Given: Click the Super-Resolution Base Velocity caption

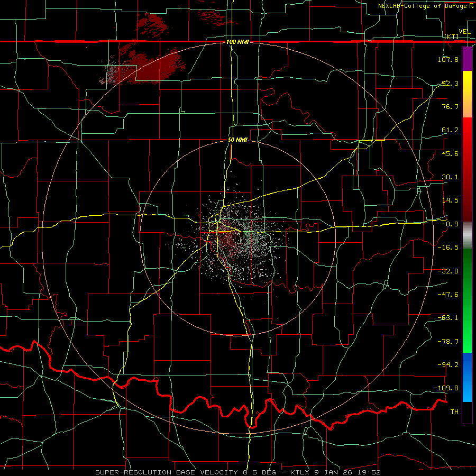Looking at the screenshot, I should pos(237,472).
